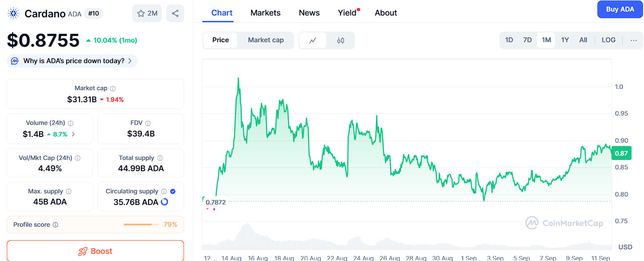This screenshot has height=261, width=644.
Task: Click the Boost button
Action: (x=95, y=251)
